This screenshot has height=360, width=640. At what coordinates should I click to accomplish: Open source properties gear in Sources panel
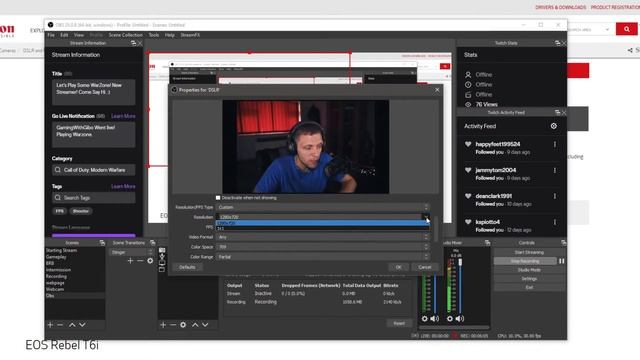pyautogui.click(x=183, y=325)
